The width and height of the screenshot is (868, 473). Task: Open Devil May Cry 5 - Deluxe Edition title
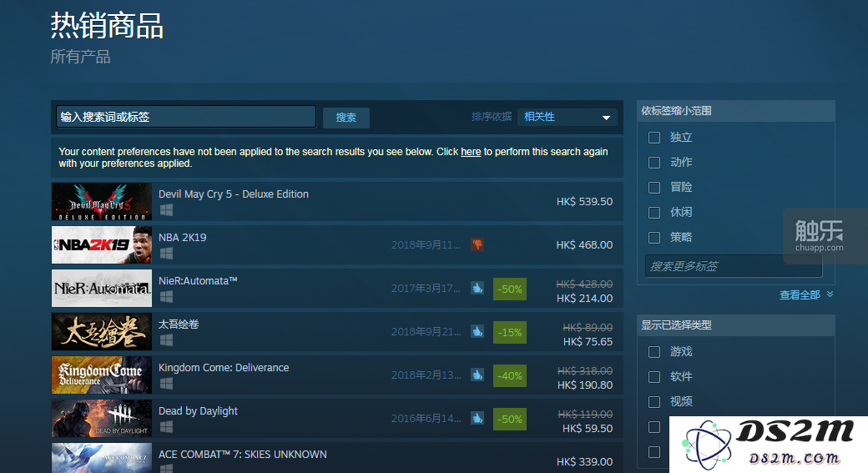click(234, 194)
